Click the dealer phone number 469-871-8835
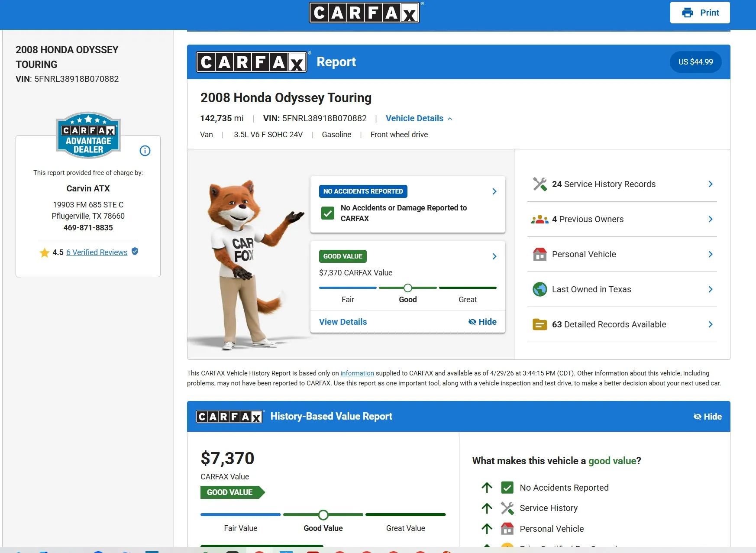The width and height of the screenshot is (756, 553). [x=88, y=228]
